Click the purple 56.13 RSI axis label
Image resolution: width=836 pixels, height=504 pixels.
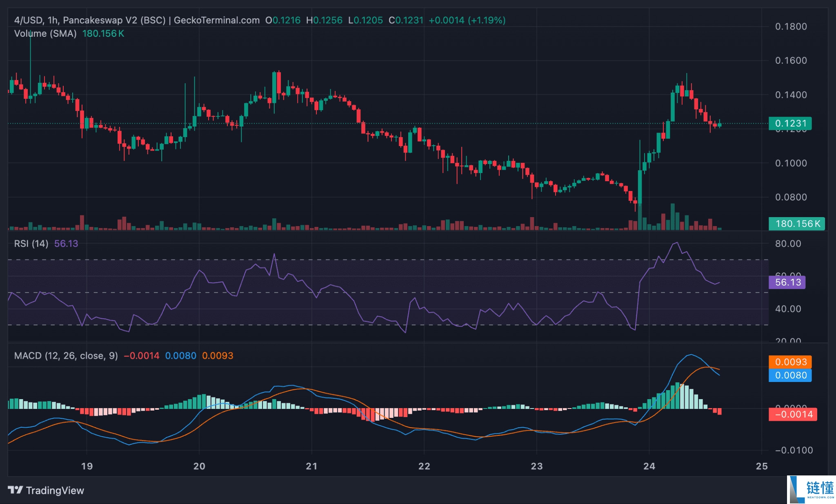pos(787,282)
